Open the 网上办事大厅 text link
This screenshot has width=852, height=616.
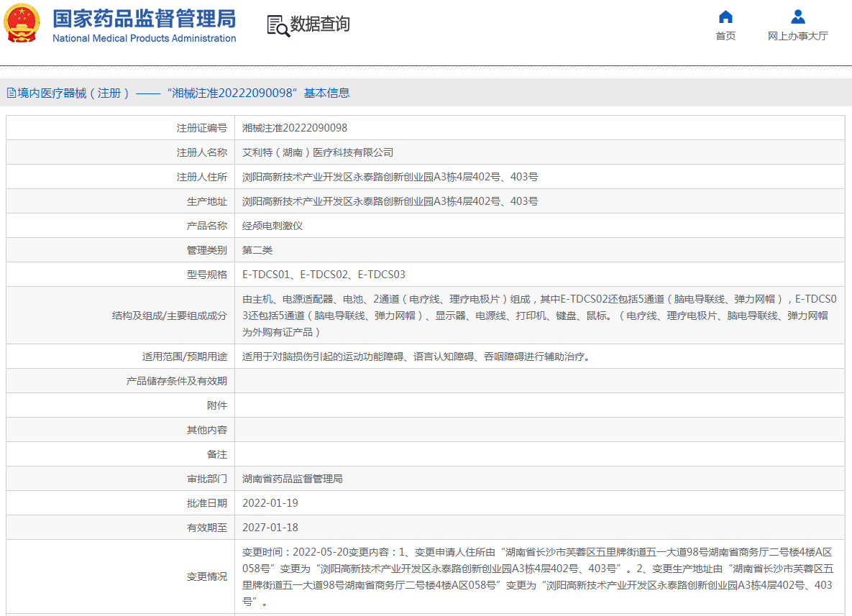797,36
